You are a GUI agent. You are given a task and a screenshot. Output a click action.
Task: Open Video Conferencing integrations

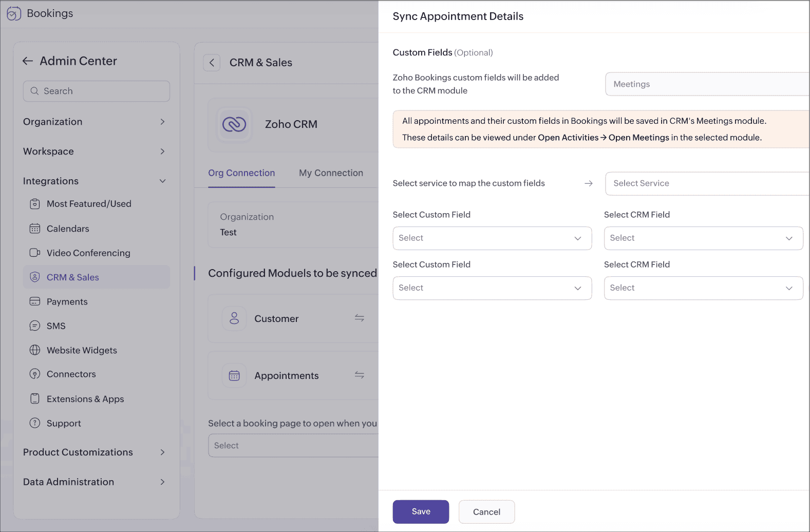pos(88,253)
